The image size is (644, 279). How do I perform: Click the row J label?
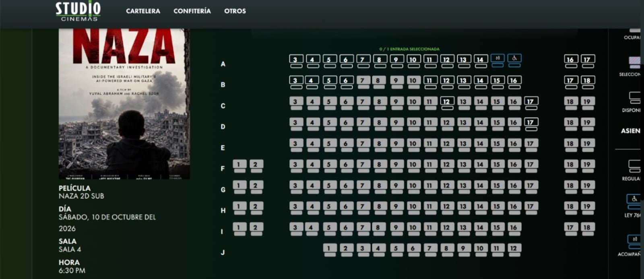[x=223, y=252]
